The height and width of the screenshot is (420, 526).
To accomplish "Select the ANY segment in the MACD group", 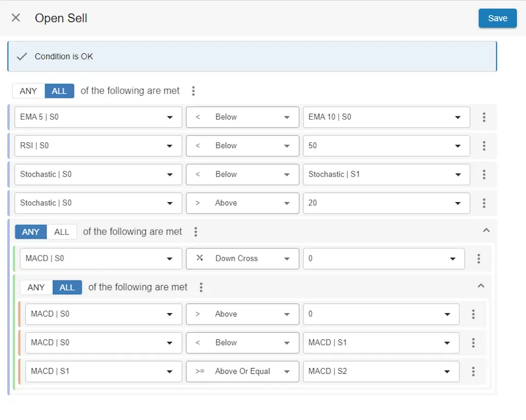I will pyautogui.click(x=30, y=232).
